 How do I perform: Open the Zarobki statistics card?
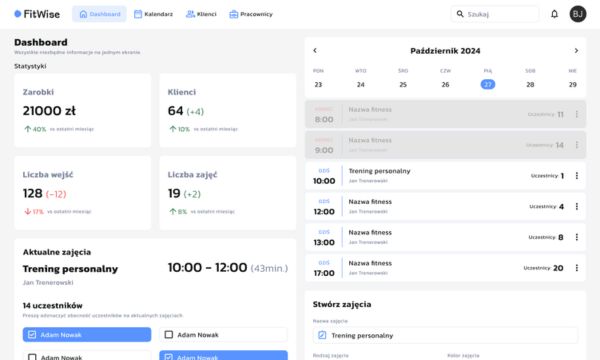[x=82, y=111]
